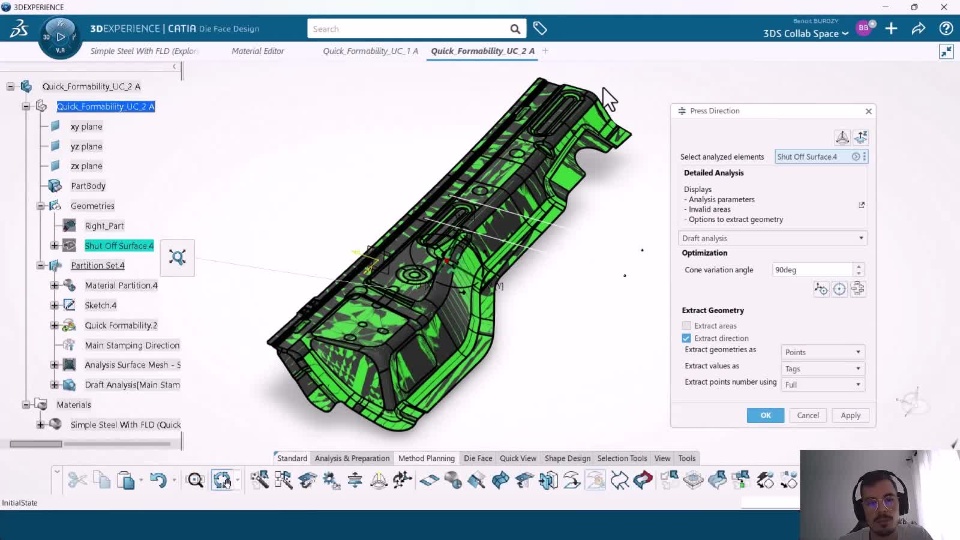Select Sketch.4 in the tree
Viewport: 960px width, 540px height.
click(x=100, y=305)
